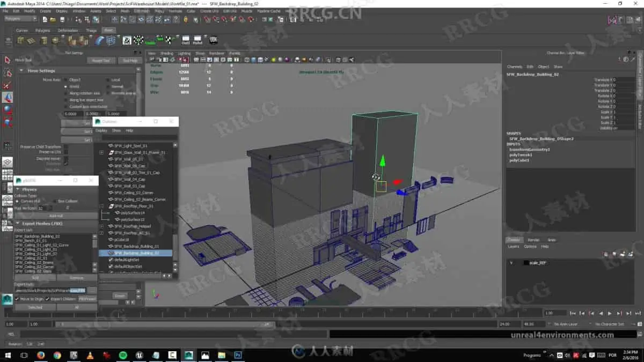Pick the Paint Selection tool

pyautogui.click(x=8, y=85)
